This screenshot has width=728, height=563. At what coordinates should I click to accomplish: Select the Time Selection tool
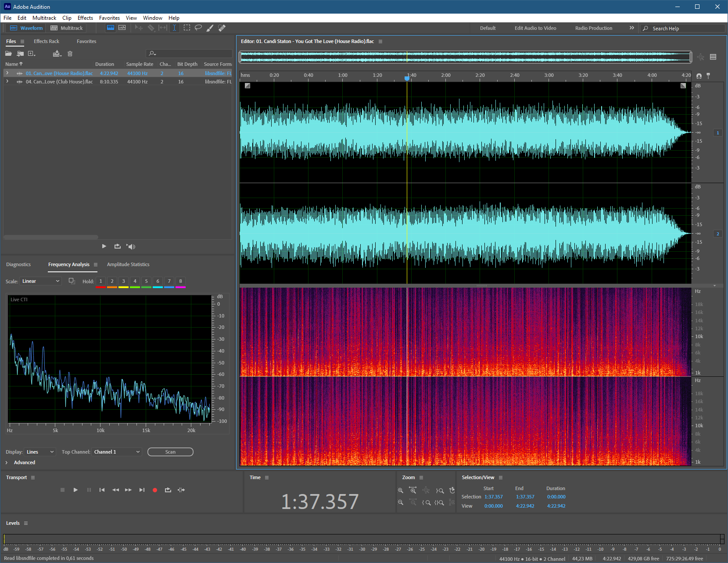pyautogui.click(x=174, y=28)
